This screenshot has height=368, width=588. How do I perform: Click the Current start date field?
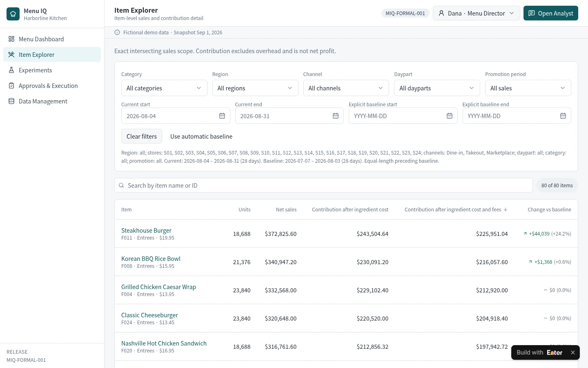pos(176,116)
